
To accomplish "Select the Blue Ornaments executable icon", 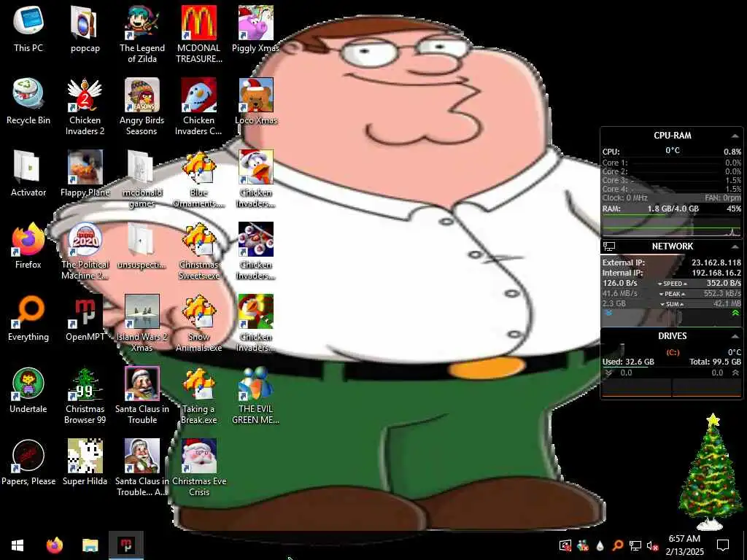I will pyautogui.click(x=199, y=179).
